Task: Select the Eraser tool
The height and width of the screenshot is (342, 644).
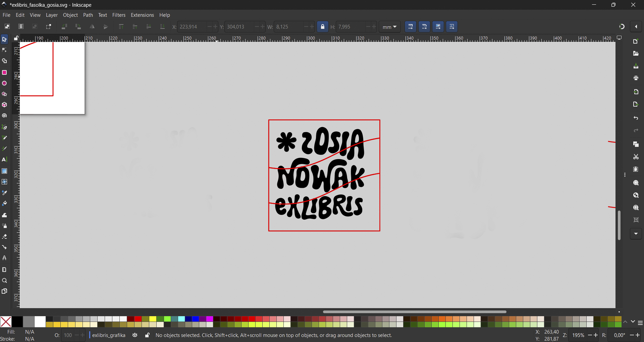Action: point(4,236)
